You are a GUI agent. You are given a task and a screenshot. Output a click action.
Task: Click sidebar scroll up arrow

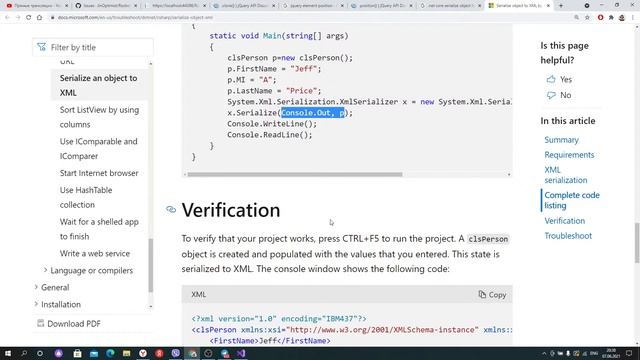(x=151, y=63)
